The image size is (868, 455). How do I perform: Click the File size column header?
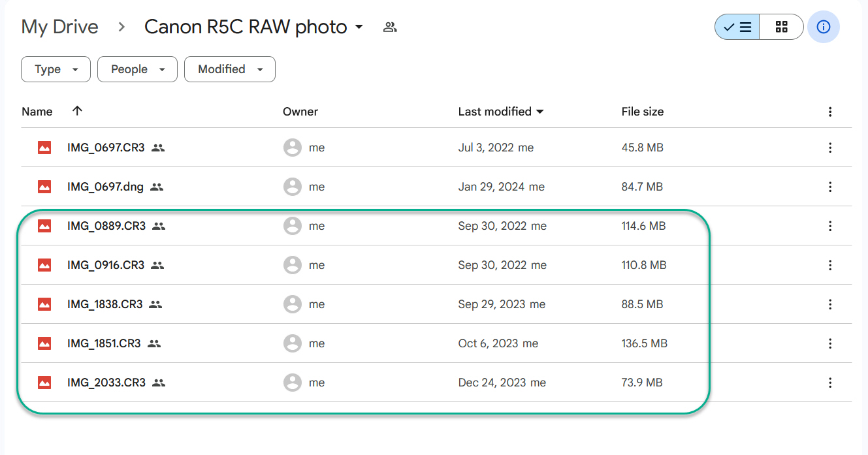tap(643, 112)
